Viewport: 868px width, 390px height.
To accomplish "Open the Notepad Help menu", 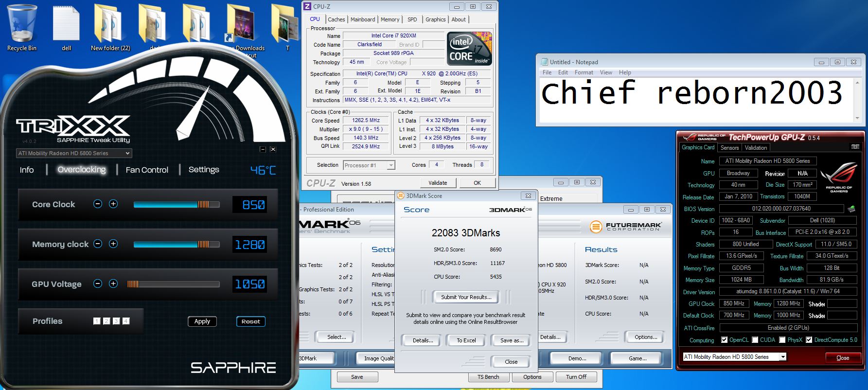I will click(625, 72).
